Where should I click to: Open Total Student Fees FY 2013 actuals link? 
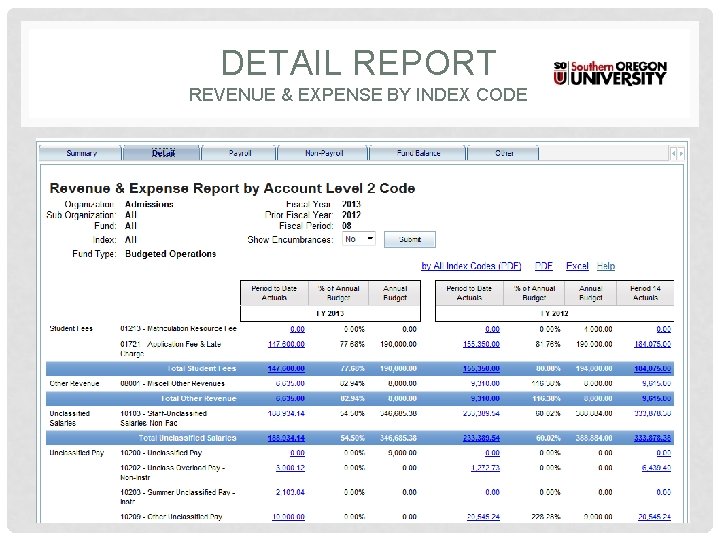[x=286, y=368]
